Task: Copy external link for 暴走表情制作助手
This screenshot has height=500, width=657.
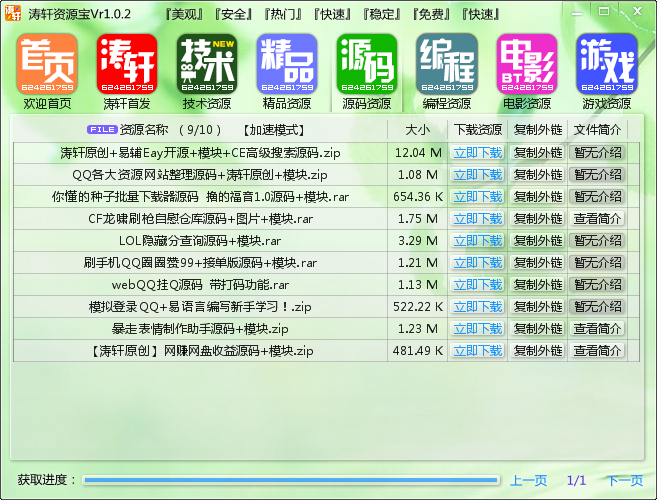Action: click(538, 329)
